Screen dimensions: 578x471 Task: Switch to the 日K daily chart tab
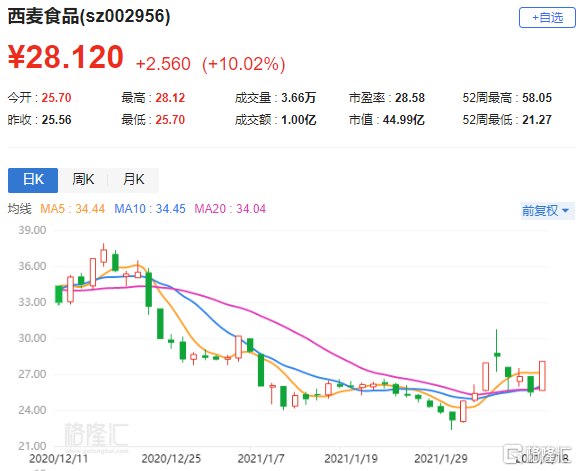click(x=33, y=180)
